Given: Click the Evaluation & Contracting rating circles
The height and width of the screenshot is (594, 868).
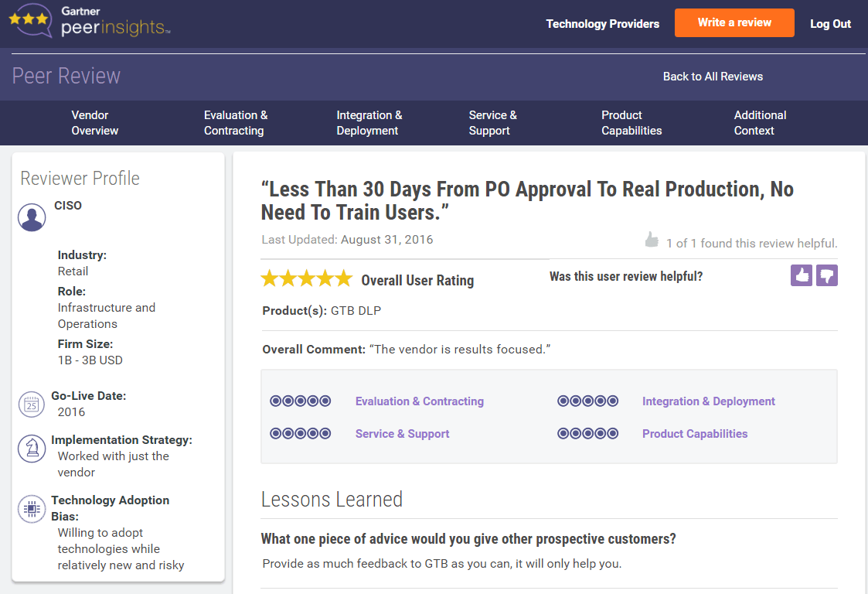Looking at the screenshot, I should pyautogui.click(x=301, y=401).
